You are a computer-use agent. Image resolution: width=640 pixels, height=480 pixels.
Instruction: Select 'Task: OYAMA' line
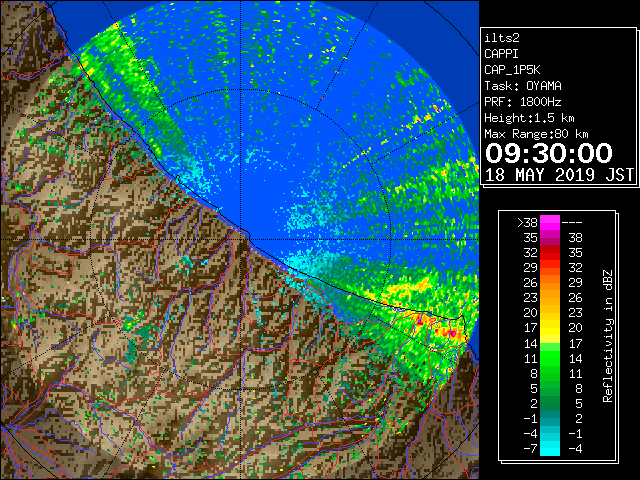pyautogui.click(x=523, y=86)
